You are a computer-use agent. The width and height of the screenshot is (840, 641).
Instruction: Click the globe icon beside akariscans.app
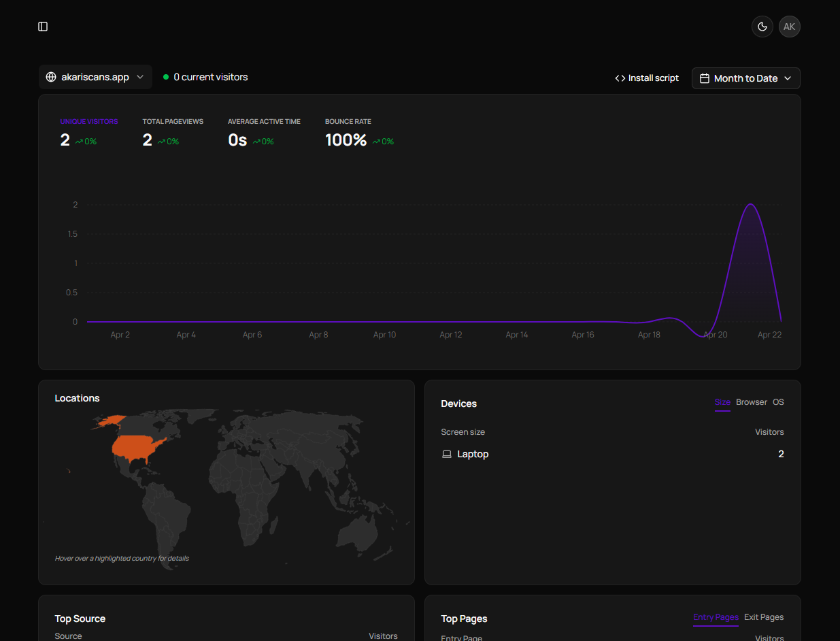51,77
